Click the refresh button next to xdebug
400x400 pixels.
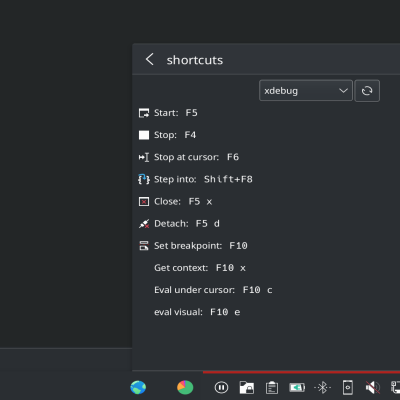pyautogui.click(x=367, y=90)
